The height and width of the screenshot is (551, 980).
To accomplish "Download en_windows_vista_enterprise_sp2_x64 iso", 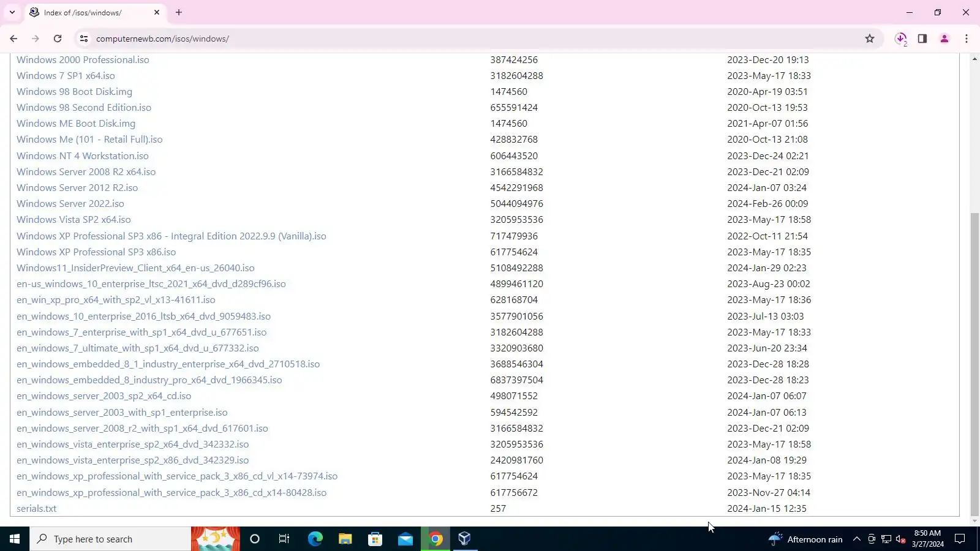I will (x=133, y=444).
